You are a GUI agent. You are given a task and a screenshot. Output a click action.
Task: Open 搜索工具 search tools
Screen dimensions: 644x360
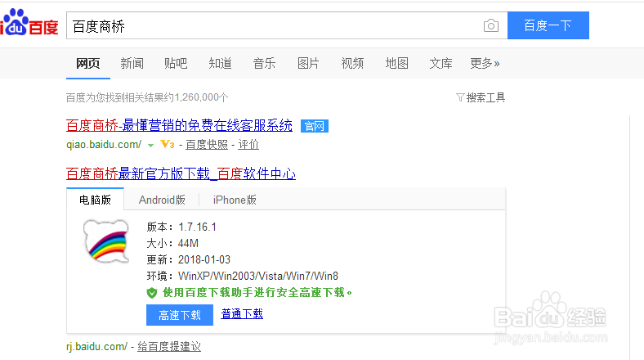click(485, 97)
